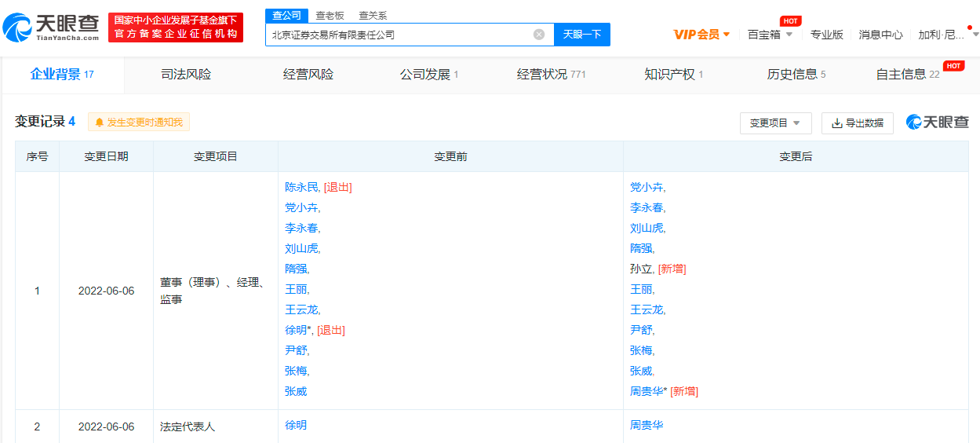Screen dimensions: 980x443
Task: Open the 变更项目 filter dropdown
Action: [x=775, y=123]
